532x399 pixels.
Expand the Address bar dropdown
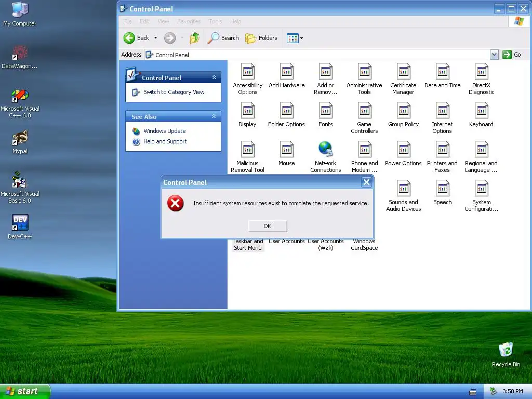[494, 55]
